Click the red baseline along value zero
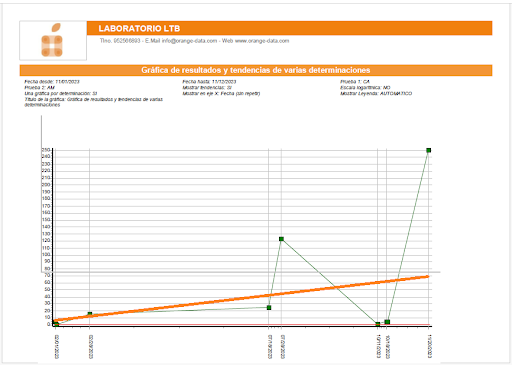512x365 pixels. [242, 325]
